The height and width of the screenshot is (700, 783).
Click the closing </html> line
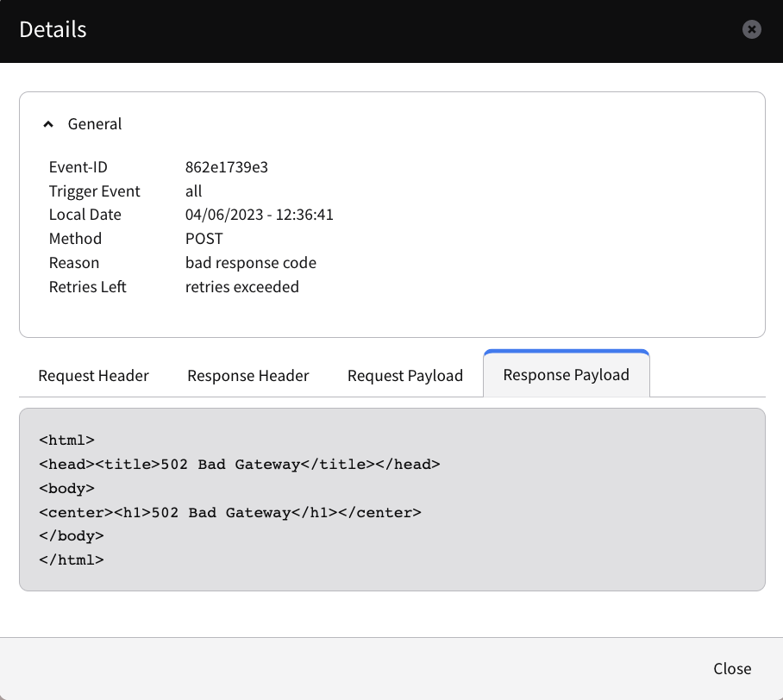(x=72, y=560)
